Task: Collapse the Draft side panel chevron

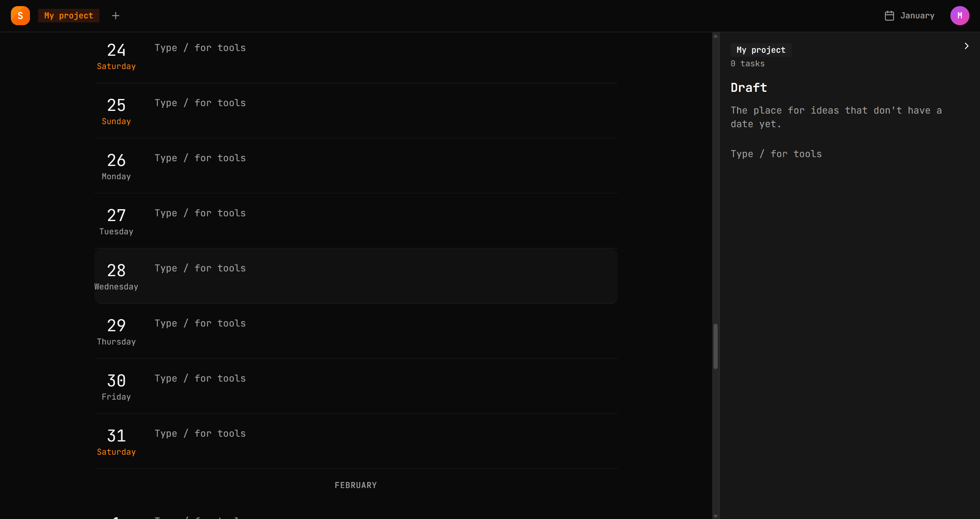Action: 966,46
